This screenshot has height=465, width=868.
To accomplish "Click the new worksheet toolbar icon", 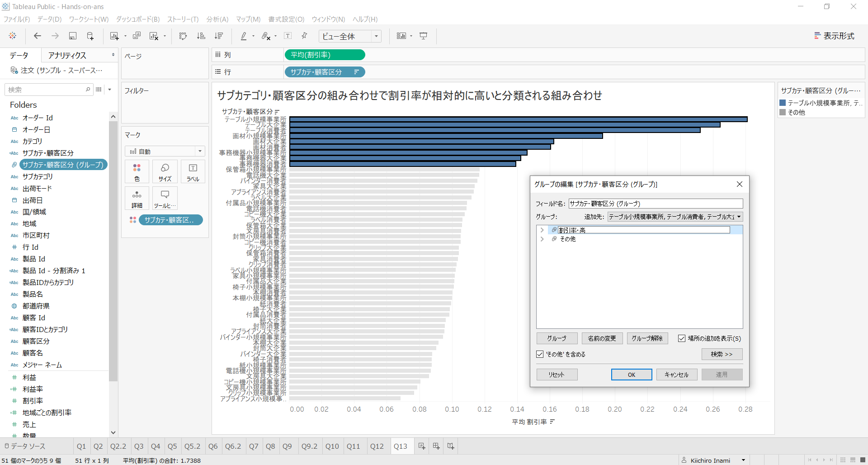I will tap(114, 36).
